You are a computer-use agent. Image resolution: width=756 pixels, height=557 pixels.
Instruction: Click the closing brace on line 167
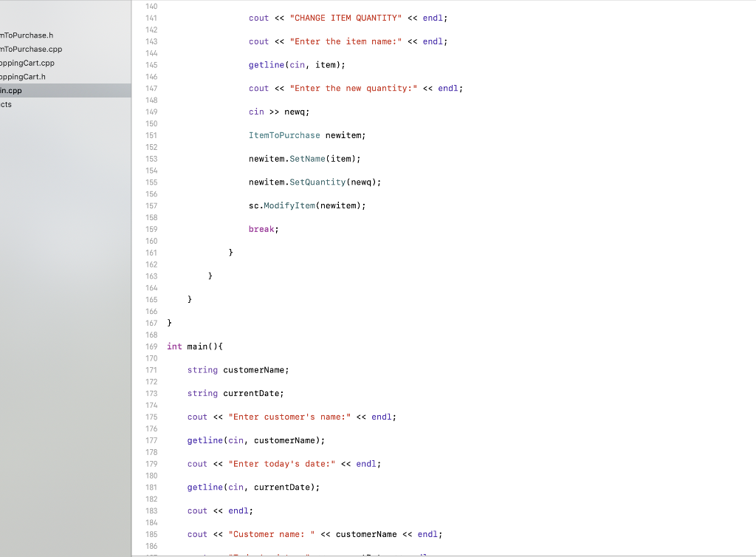coord(168,323)
